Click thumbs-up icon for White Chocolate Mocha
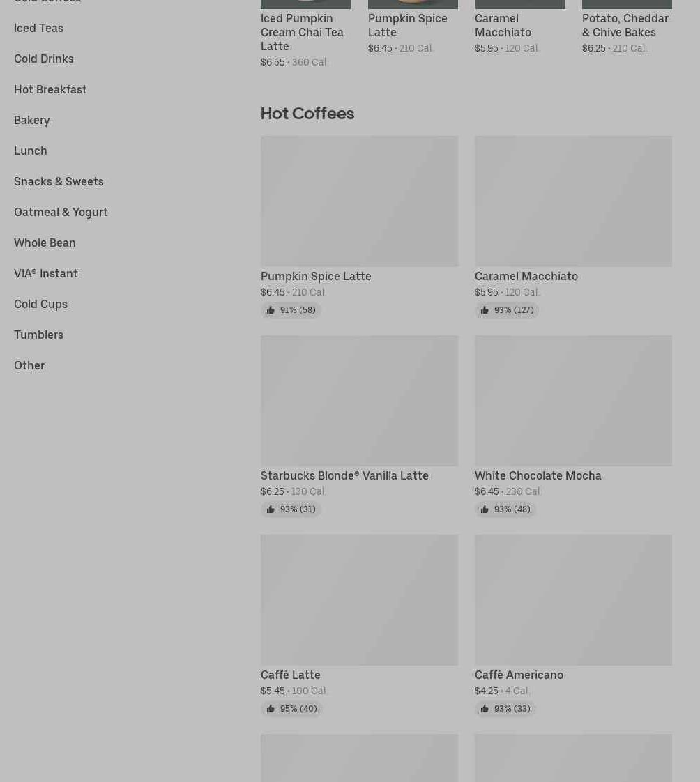 (x=485, y=509)
